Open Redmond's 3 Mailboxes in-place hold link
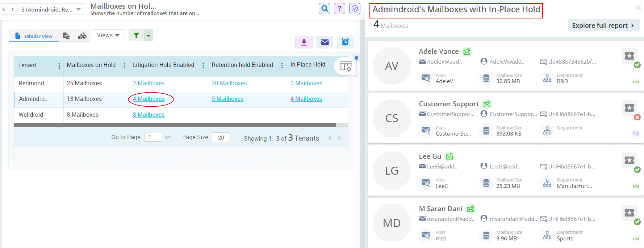 (306, 83)
